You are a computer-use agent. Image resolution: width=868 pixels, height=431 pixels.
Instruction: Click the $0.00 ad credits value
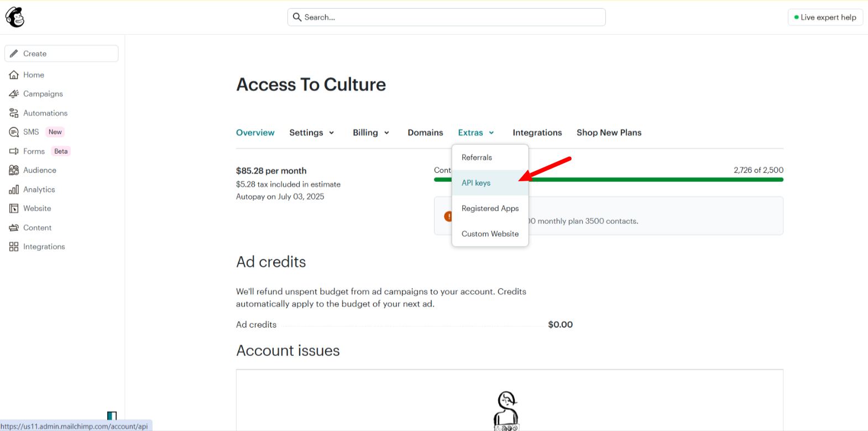(560, 325)
